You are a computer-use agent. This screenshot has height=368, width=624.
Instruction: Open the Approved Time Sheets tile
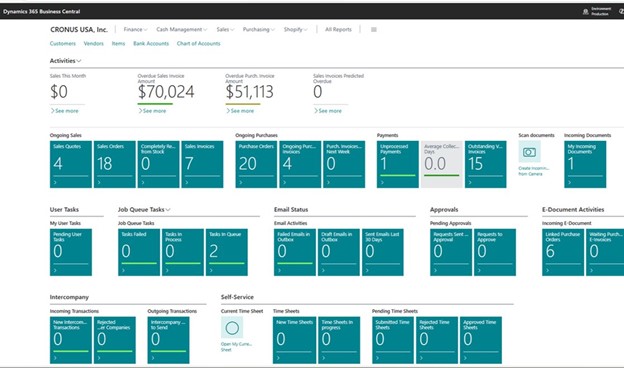click(481, 340)
